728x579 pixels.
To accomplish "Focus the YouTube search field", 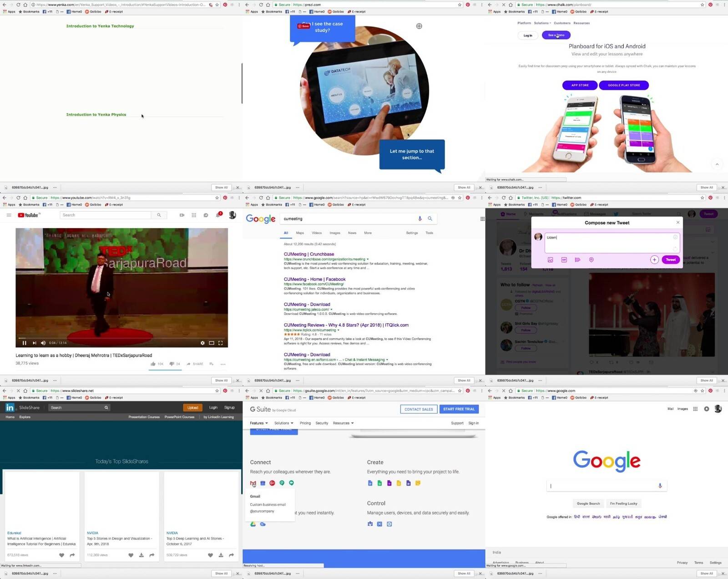I will (106, 215).
